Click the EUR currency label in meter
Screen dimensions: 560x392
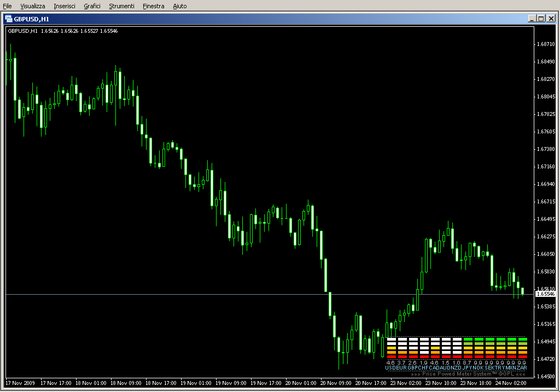402,368
